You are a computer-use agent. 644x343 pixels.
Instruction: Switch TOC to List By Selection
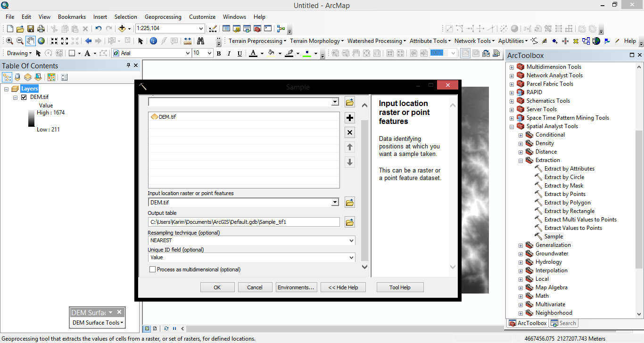coord(38,77)
